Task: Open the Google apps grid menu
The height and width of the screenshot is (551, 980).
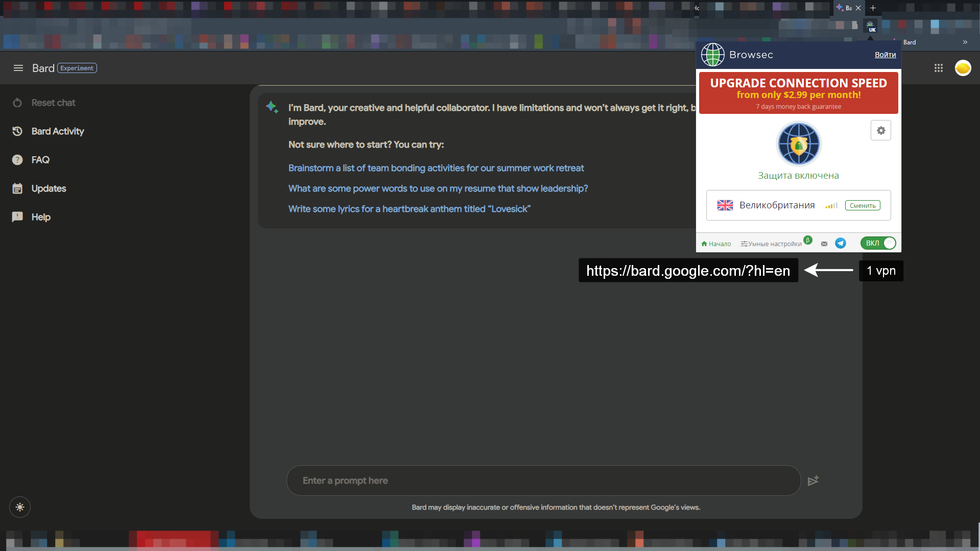Action: (x=939, y=67)
